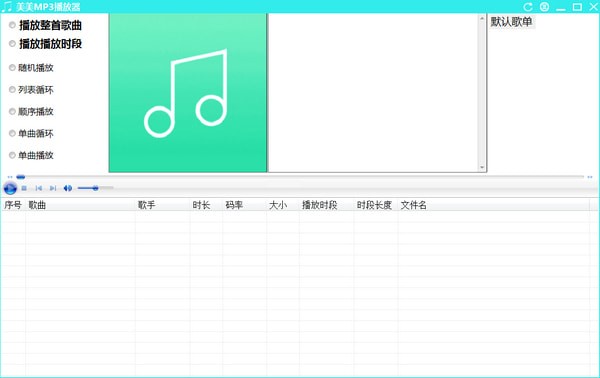
Task: Open the 默认歌单 playlist
Action: tap(512, 22)
